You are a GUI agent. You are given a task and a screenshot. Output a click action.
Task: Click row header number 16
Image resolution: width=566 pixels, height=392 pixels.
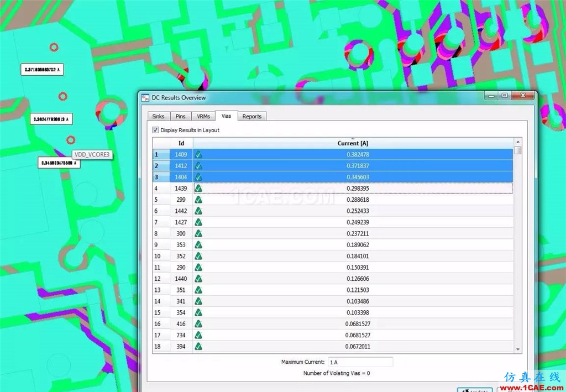161,324
